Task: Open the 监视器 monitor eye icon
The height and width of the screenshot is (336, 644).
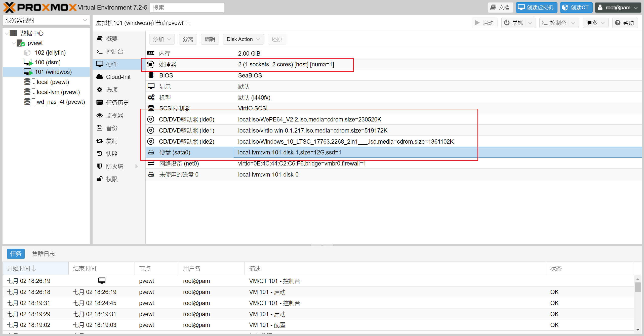Action: point(100,115)
